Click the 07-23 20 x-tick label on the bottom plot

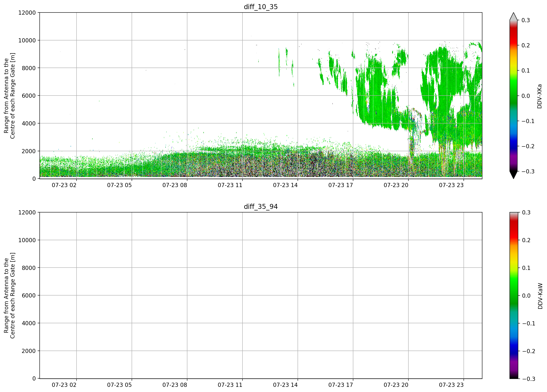click(396, 385)
